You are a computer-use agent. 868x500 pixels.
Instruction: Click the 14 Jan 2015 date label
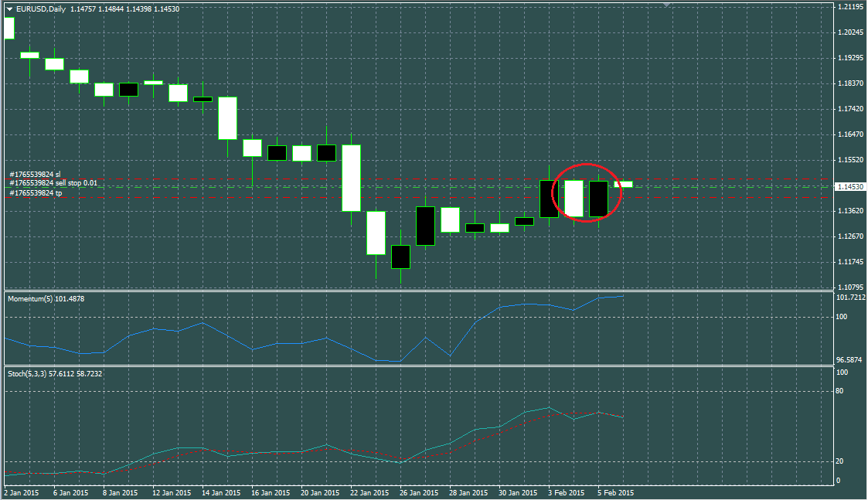click(x=221, y=492)
